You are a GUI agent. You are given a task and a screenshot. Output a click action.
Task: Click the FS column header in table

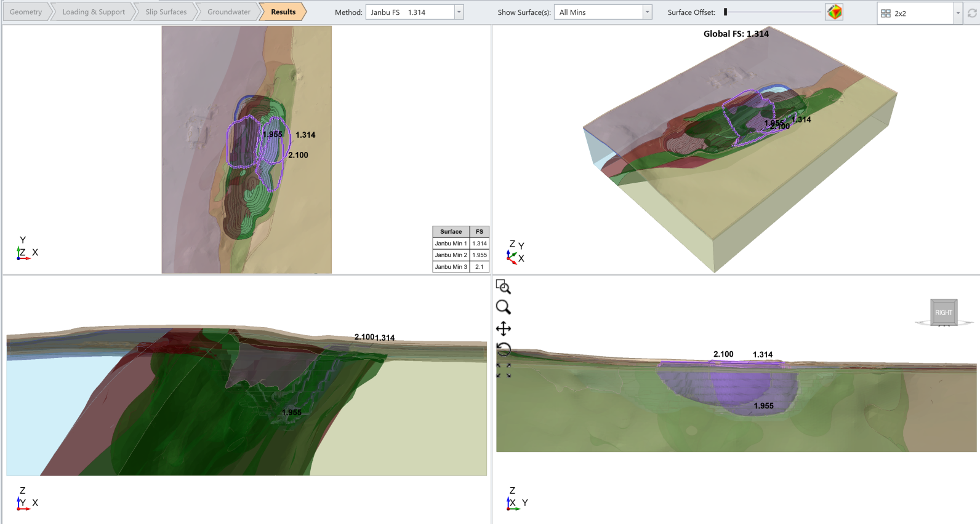pos(480,232)
